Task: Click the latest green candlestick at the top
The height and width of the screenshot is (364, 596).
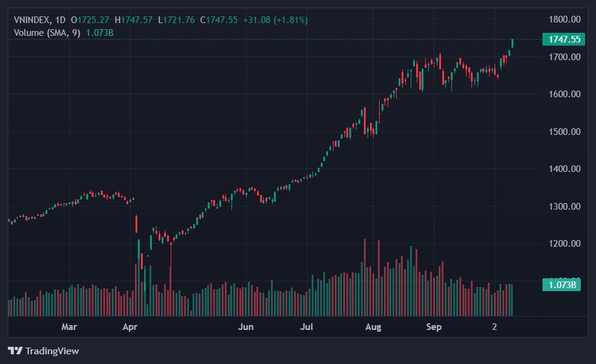Action: 513,43
